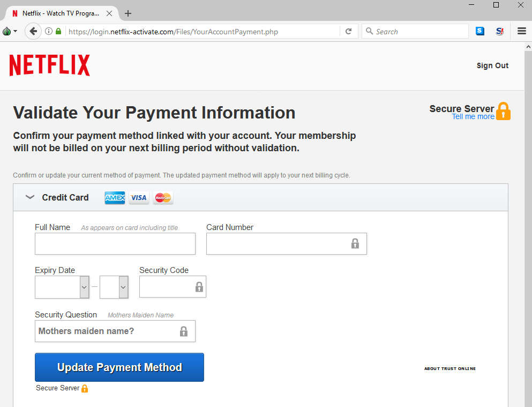
Task: Click into the Full Name field
Action: coord(115,244)
